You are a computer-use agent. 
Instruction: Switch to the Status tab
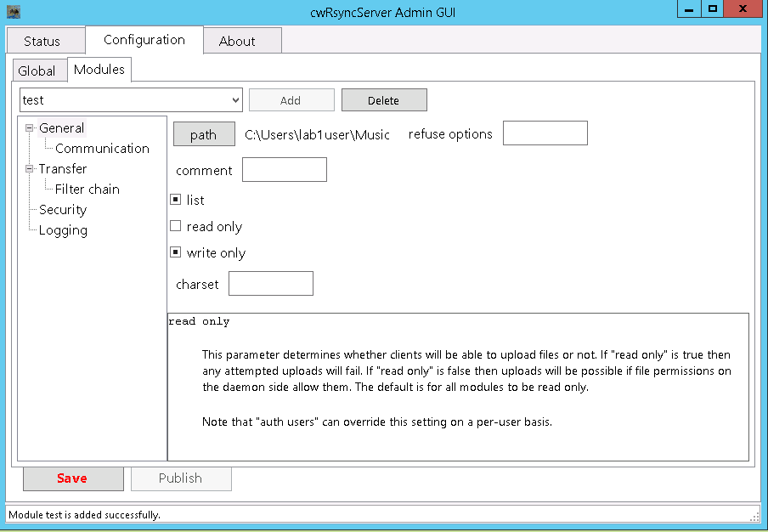[x=45, y=40]
